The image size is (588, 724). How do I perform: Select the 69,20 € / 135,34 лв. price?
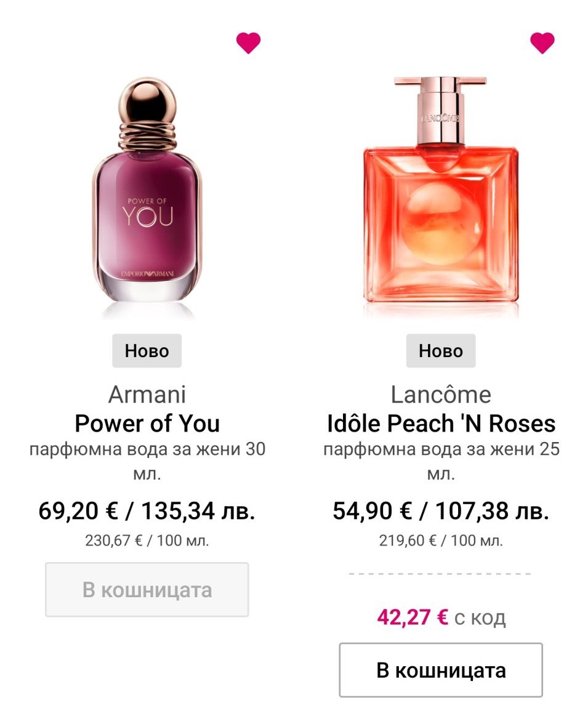[147, 511]
